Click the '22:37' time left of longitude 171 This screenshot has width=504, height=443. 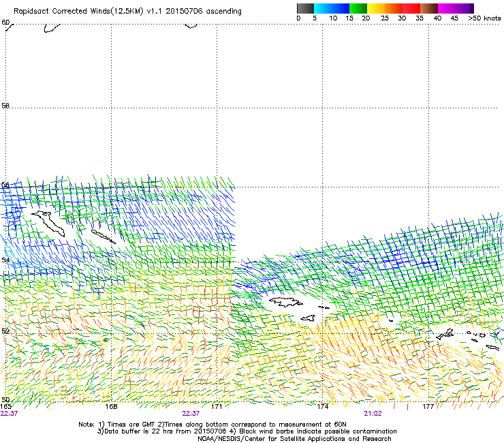pyautogui.click(x=191, y=414)
